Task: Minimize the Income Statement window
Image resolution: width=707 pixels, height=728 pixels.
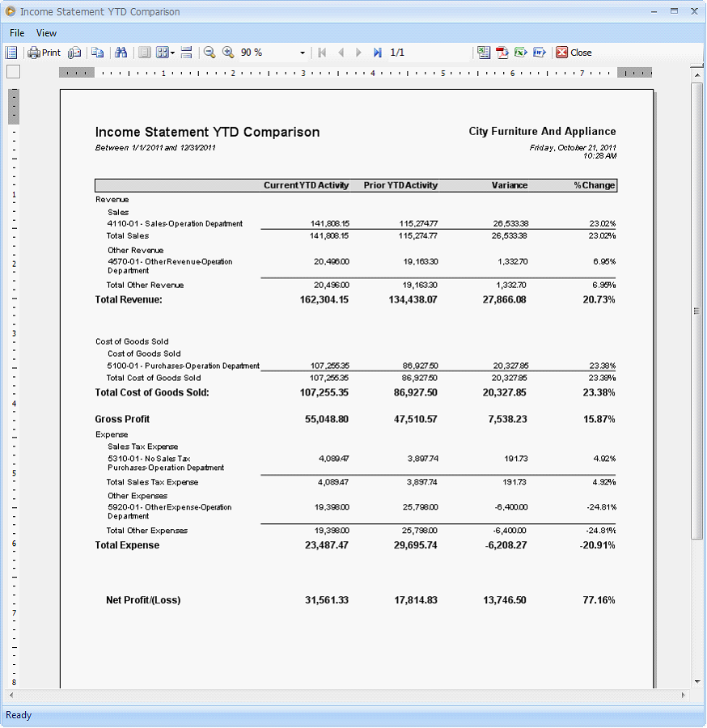Action: click(x=654, y=11)
